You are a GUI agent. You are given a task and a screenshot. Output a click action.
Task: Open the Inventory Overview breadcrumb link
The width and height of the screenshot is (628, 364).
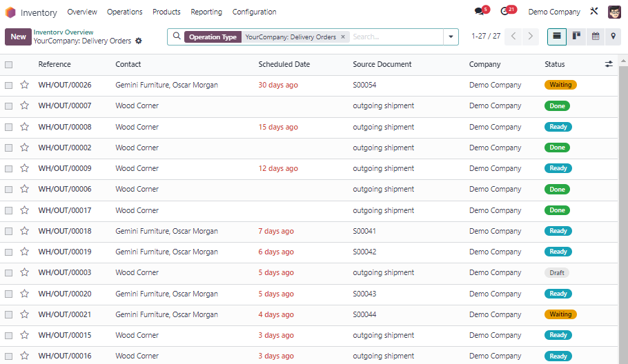click(63, 32)
